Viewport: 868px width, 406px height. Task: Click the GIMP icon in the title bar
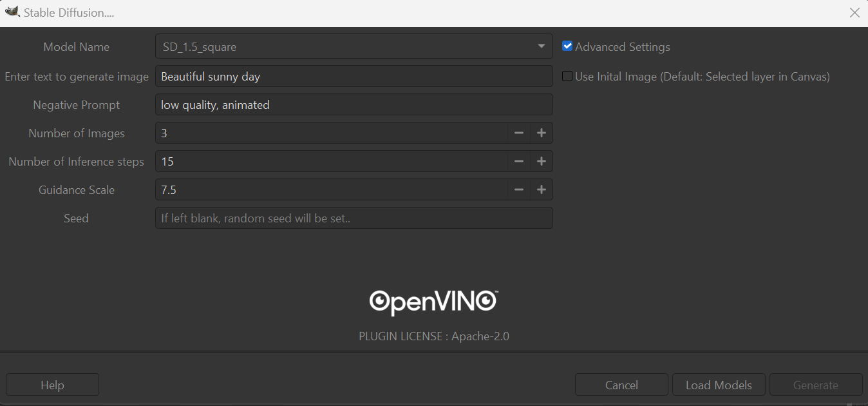tap(12, 12)
